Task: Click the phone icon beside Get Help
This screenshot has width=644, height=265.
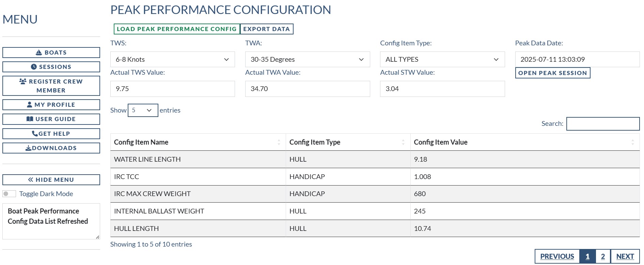Action: coord(35,133)
